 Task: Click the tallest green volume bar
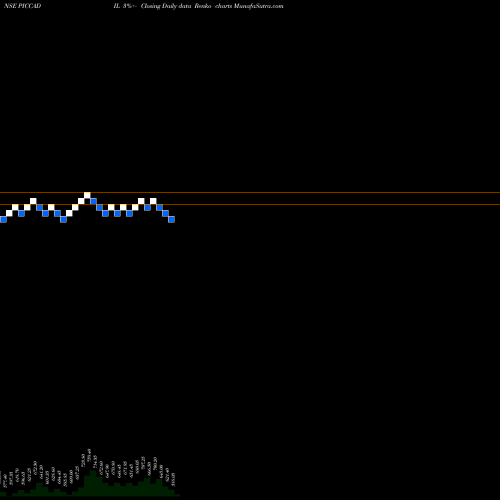[93, 483]
